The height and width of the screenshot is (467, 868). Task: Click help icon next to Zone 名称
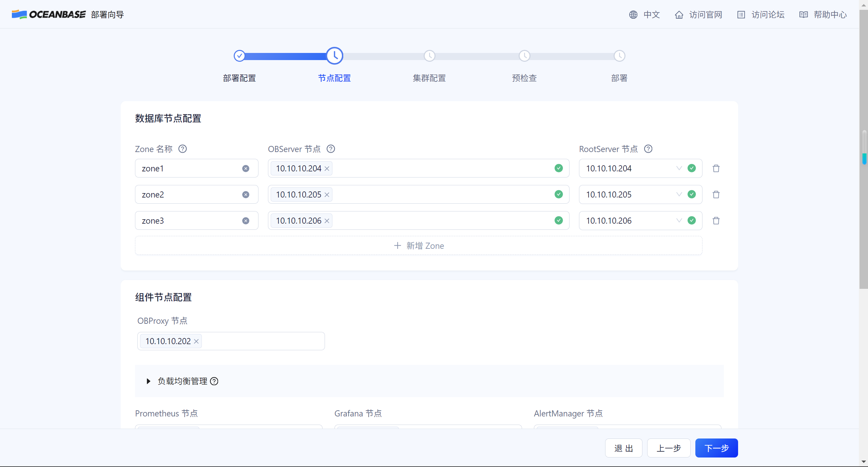click(182, 149)
